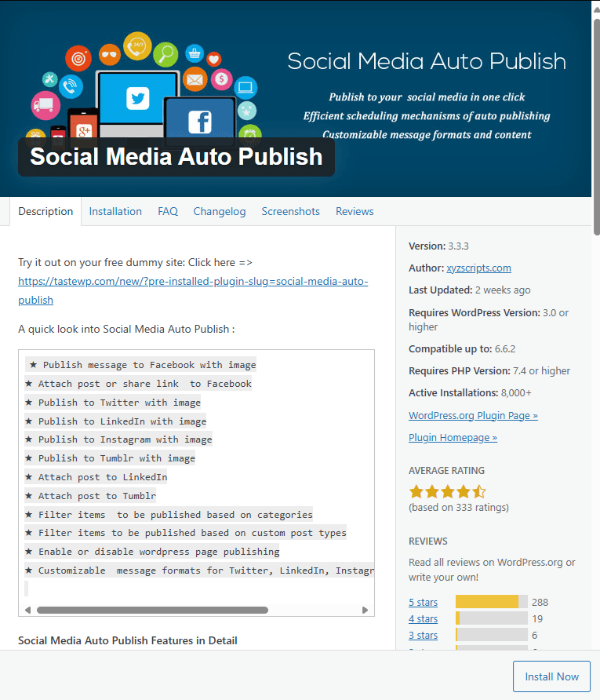Image resolution: width=600 pixels, height=700 pixels.
Task: Click the blue phone call icon
Action: coord(71,86)
